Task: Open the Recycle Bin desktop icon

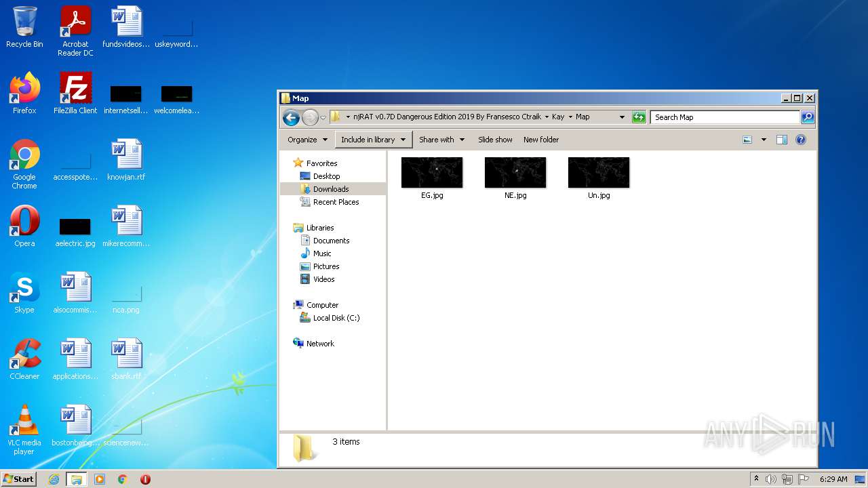Action: tap(24, 27)
